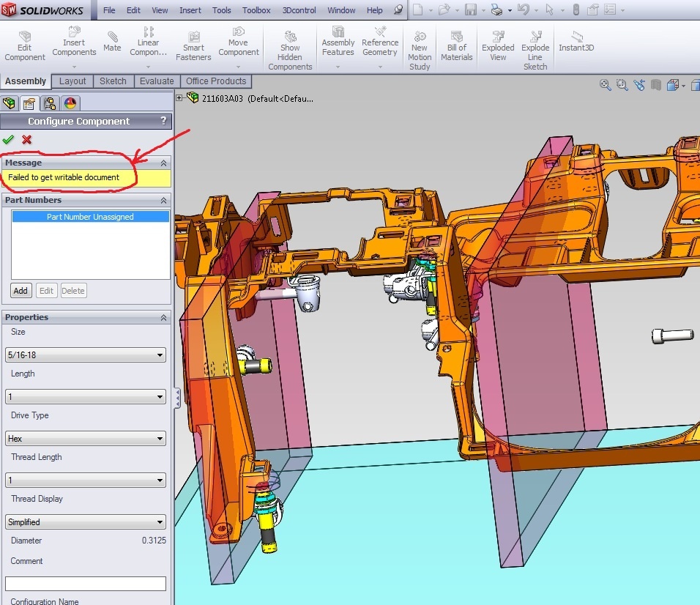Insert Bill of Materials
Screen dimensions: 700x605
(x=456, y=46)
